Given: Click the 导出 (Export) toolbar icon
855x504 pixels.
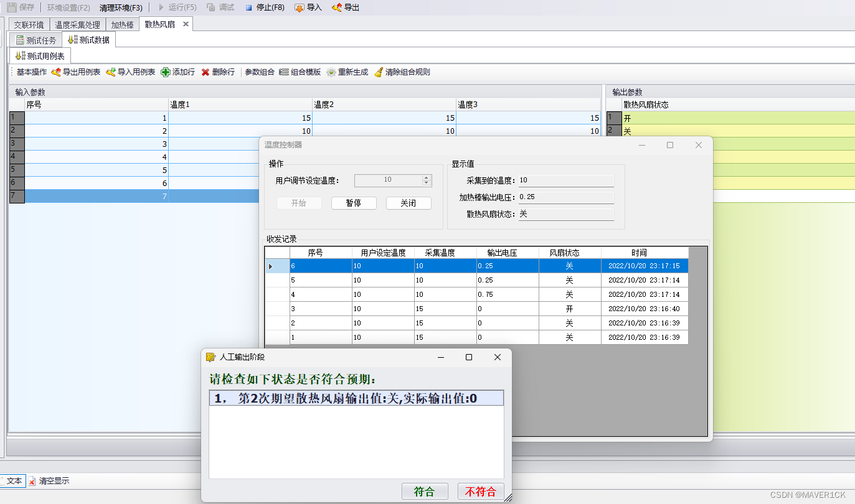Looking at the screenshot, I should [x=337, y=8].
